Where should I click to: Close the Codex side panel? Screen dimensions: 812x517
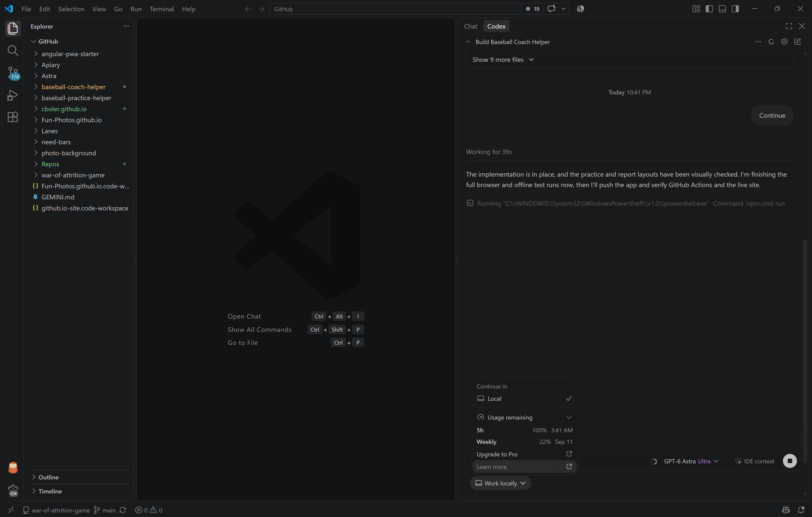coord(802,26)
